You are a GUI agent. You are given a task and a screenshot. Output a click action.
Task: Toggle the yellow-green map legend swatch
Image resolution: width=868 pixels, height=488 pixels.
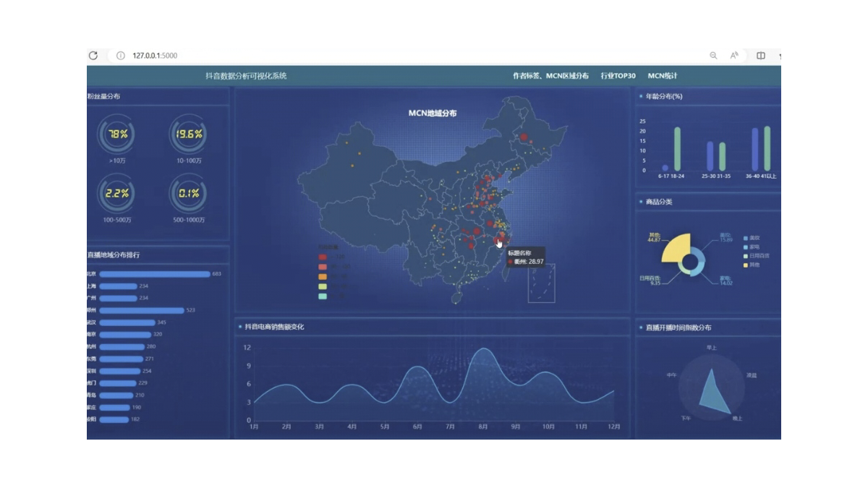coord(323,287)
